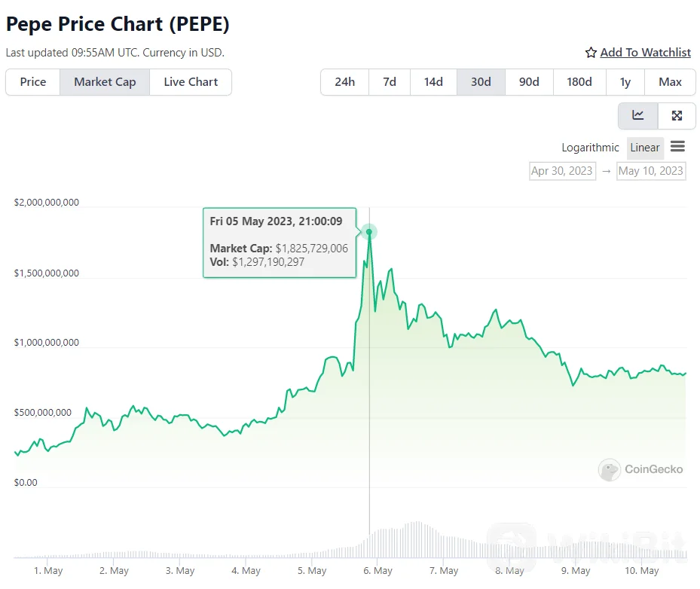Select the 90d time range
The image size is (700, 589).
[529, 82]
